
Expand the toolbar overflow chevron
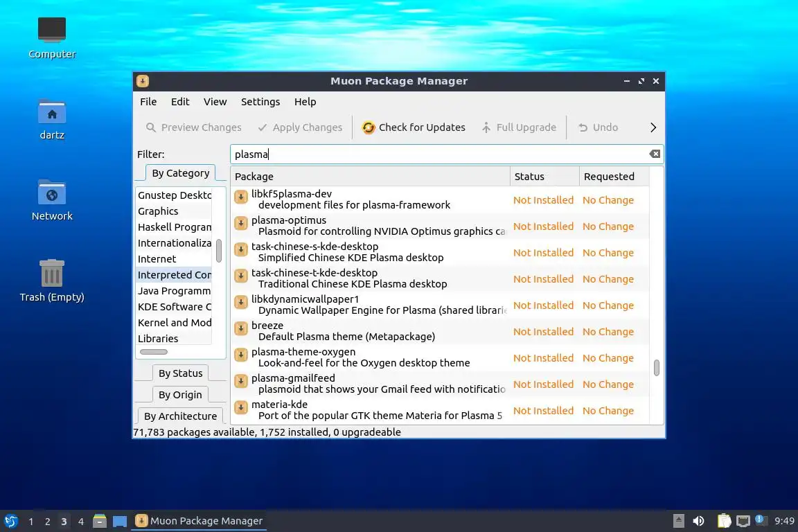653,127
